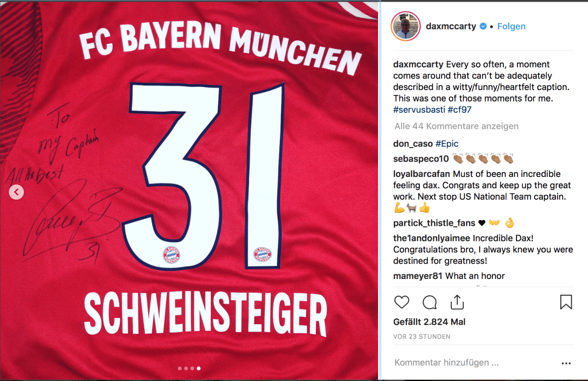Screen dimensions: 588x381
Task: View likes list Gefällt 2.824 Mal
Action: pyautogui.click(x=430, y=322)
